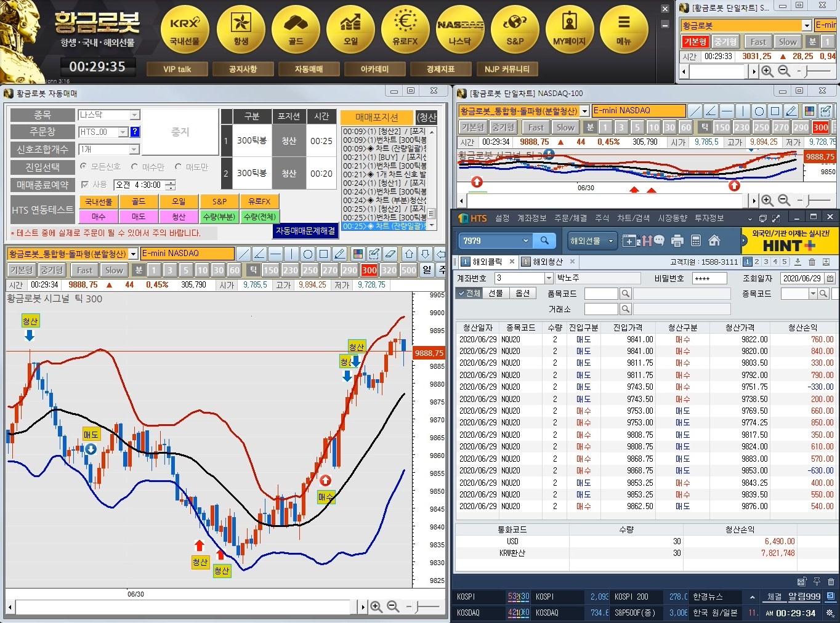Click zoom-out magnifier at the bottom of the large chart

click(x=392, y=607)
